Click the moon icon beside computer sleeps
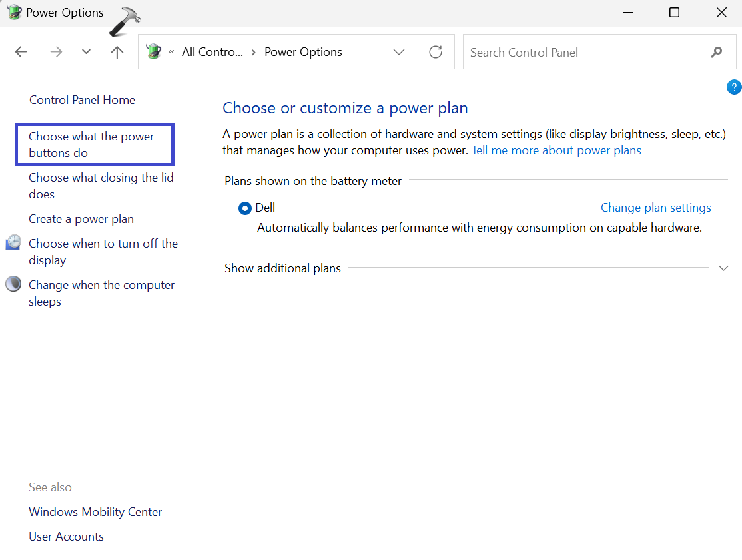Image resolution: width=742 pixels, height=560 pixels. [x=13, y=284]
